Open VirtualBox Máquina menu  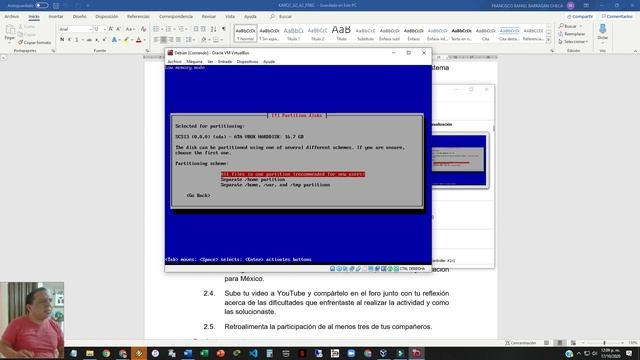click(x=194, y=62)
